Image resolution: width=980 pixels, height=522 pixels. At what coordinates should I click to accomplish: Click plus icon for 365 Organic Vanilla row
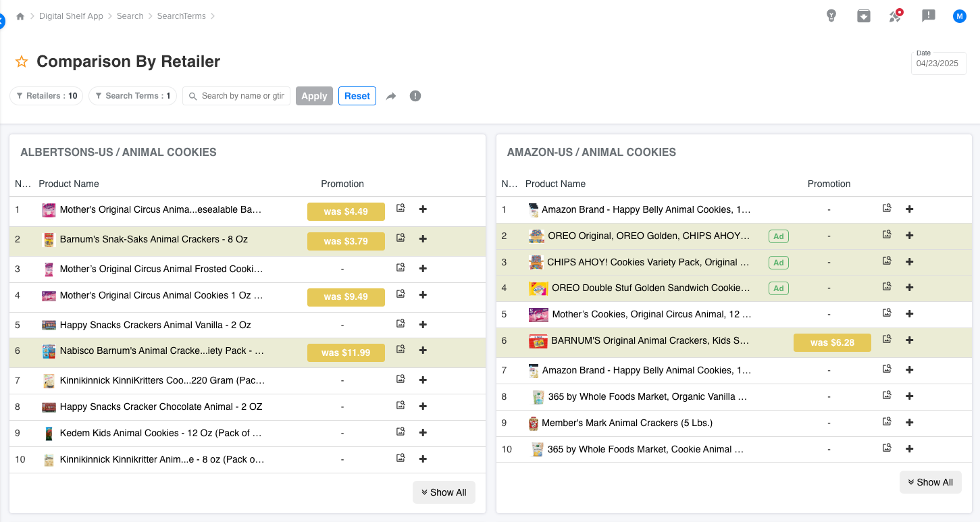tap(910, 396)
